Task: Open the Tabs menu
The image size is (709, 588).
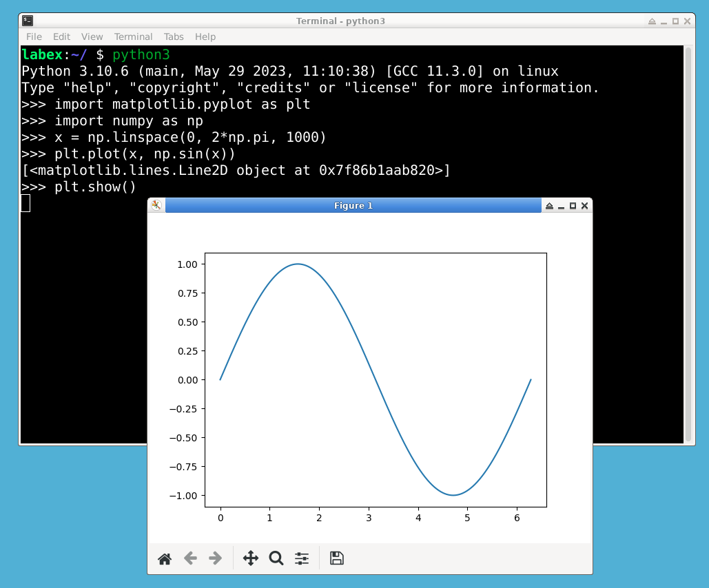Action: coord(173,36)
